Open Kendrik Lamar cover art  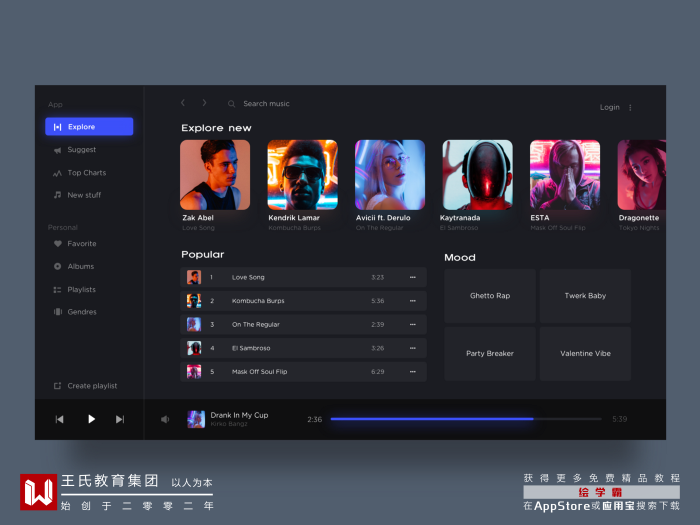[x=302, y=175]
